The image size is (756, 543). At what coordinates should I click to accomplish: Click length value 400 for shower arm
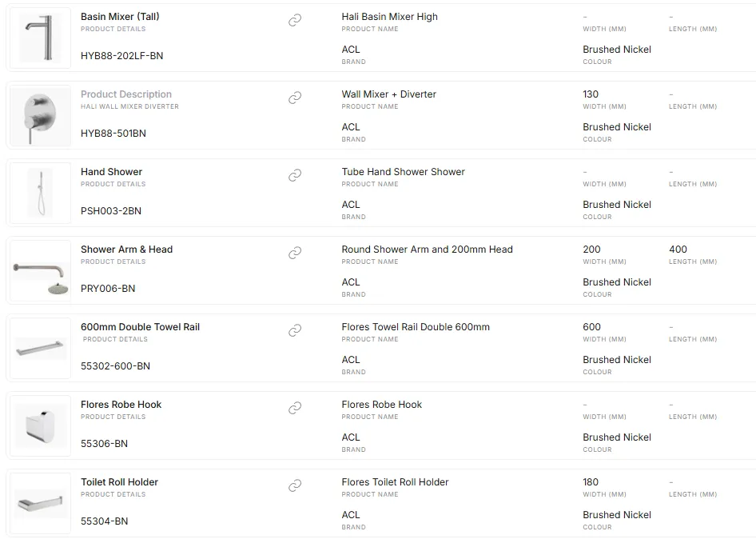pos(678,250)
